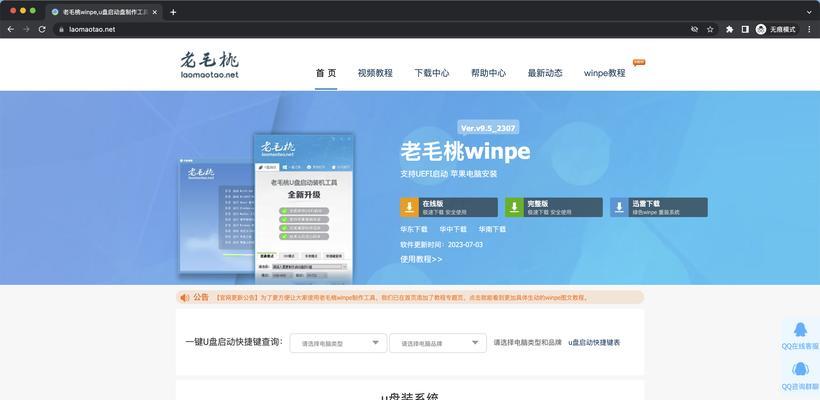Click the u盘启动快捷键表 link
Viewport: 820px width, 400px height.
pos(594,343)
